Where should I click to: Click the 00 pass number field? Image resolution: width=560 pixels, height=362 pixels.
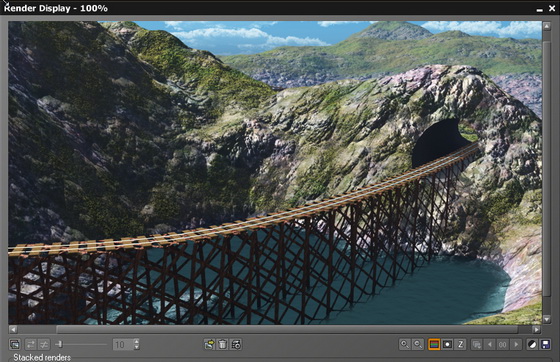(502, 345)
